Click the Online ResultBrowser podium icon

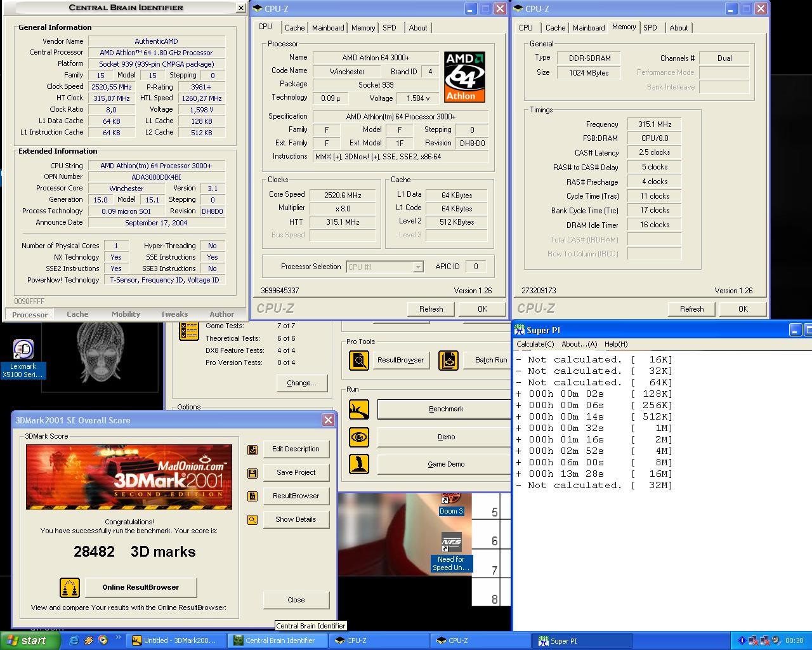pyautogui.click(x=70, y=588)
